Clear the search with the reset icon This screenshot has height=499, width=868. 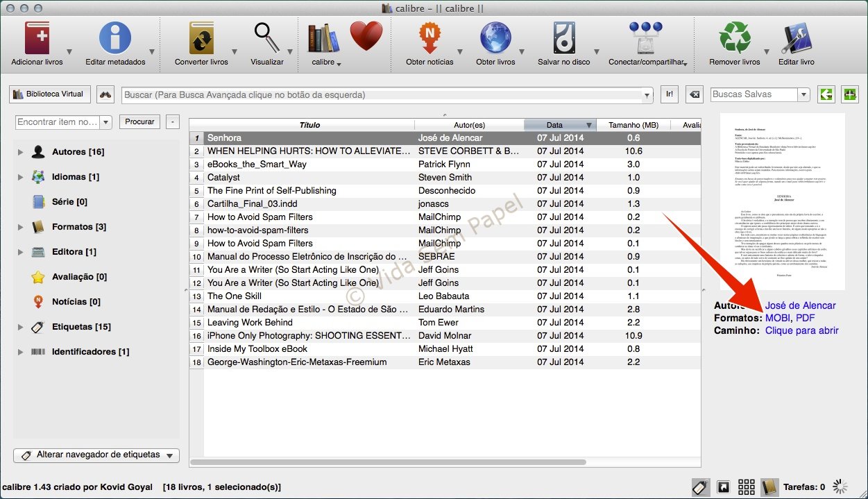[x=695, y=94]
